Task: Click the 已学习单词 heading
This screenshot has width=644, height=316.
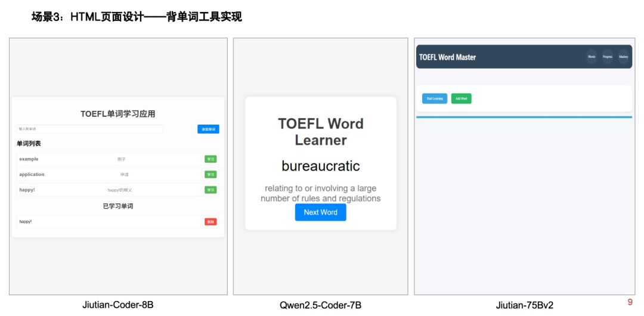Action: coord(118,206)
